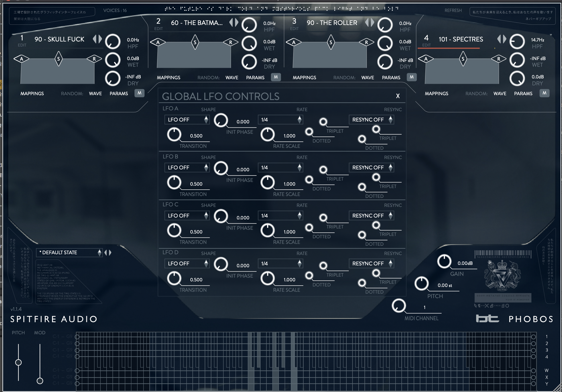
Task: Click the M button of slot 4
Action: point(544,93)
